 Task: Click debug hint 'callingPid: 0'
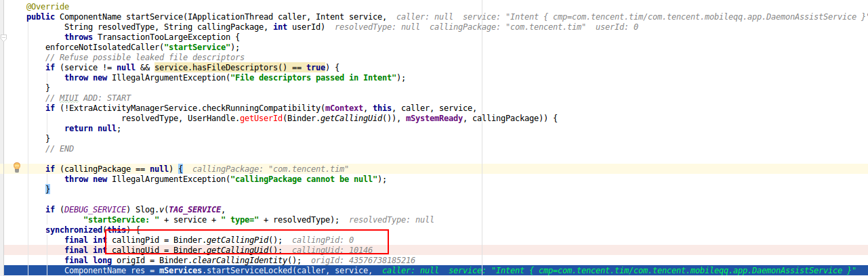click(323, 240)
